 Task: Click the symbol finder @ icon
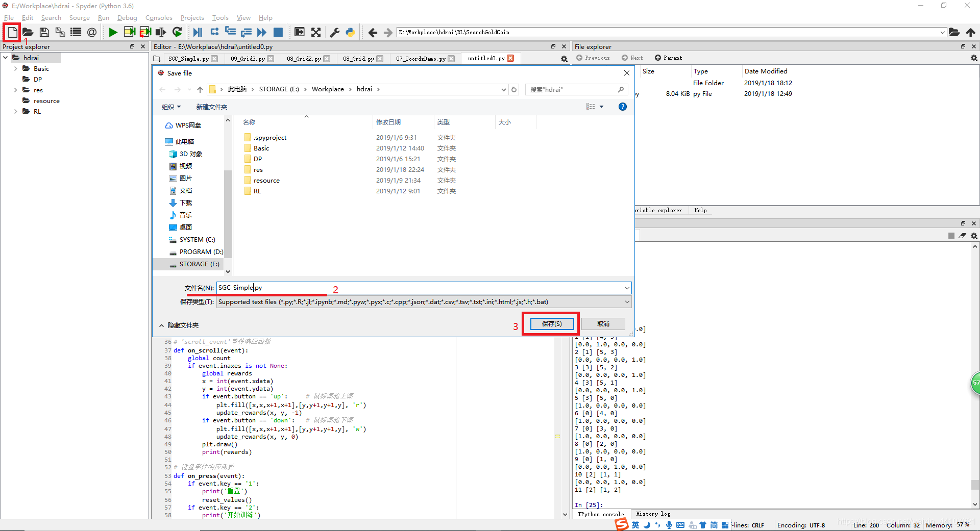(x=91, y=33)
